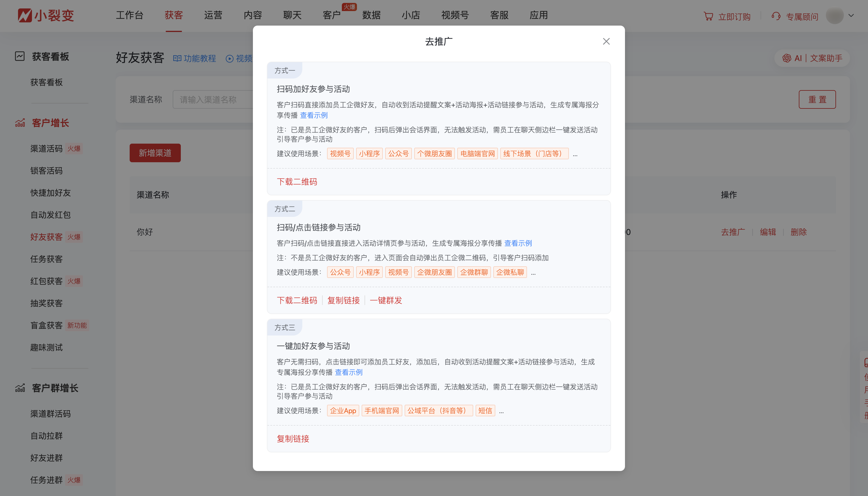
Task: Select the 客户增长 growth icon
Action: point(20,123)
